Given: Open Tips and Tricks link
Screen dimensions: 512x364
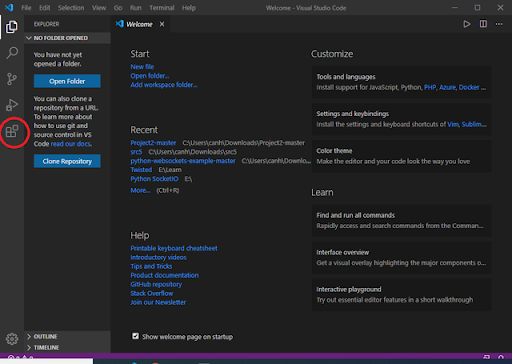Looking at the screenshot, I should 151,266.
